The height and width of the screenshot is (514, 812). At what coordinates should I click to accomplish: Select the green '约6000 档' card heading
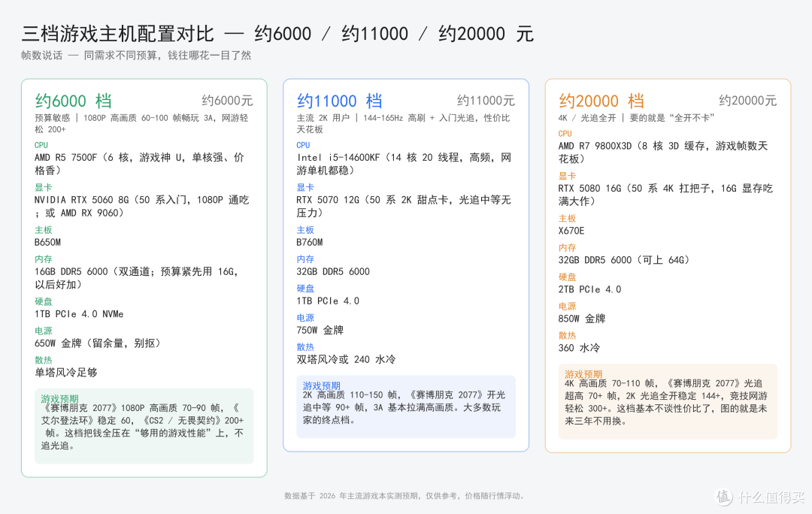tap(74, 101)
